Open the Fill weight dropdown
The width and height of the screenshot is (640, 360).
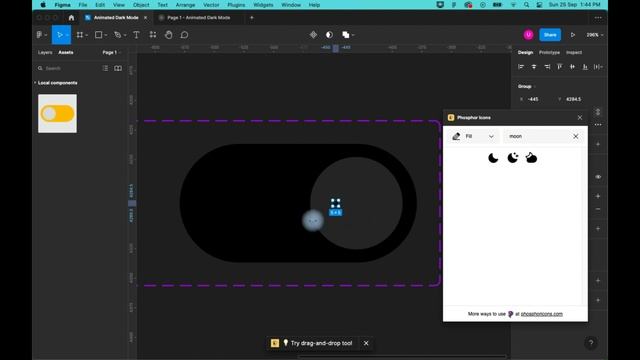click(473, 136)
